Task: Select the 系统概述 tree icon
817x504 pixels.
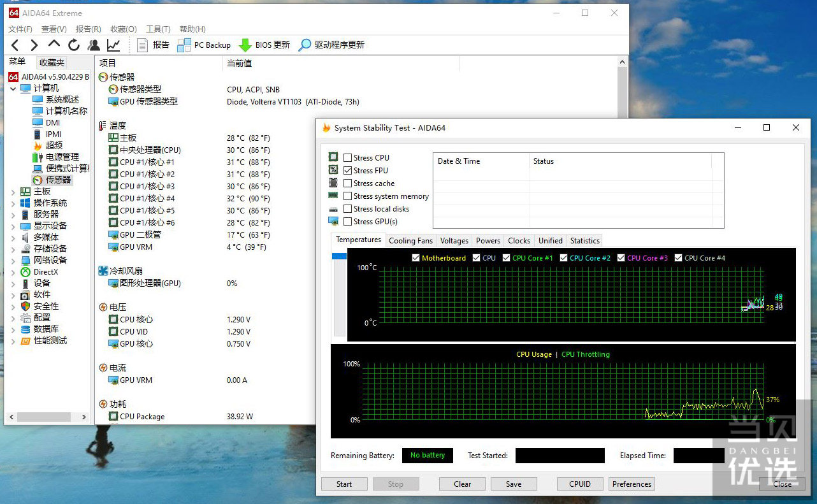Action: pyautogui.click(x=38, y=99)
